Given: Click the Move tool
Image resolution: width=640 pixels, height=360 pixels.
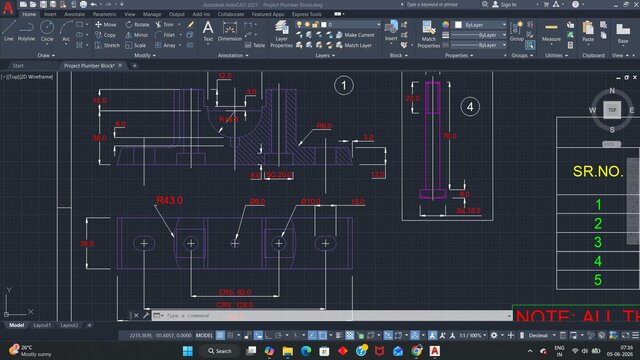Looking at the screenshot, I should [x=106, y=24].
